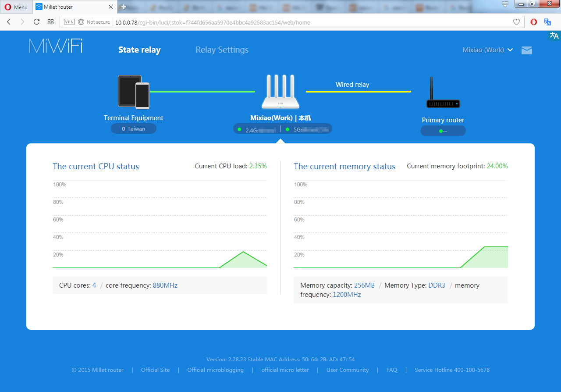The height and width of the screenshot is (392, 561).
Task: Open the Official microblogging link
Action: click(x=215, y=370)
